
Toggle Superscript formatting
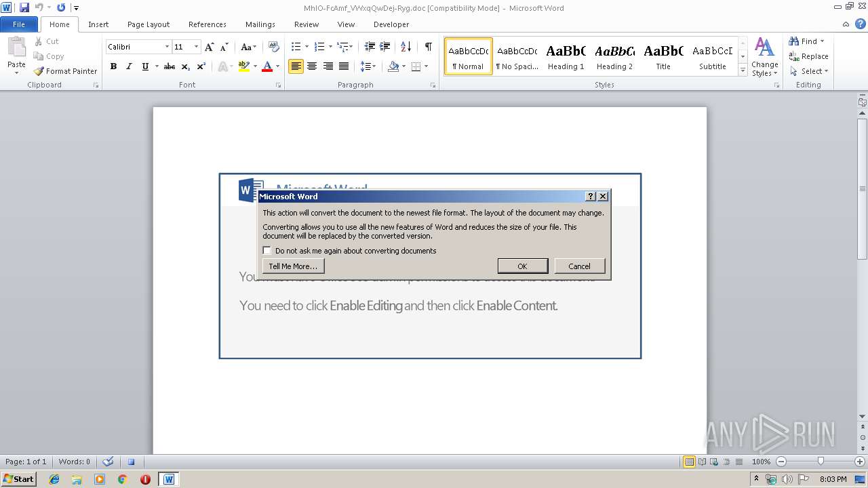201,66
